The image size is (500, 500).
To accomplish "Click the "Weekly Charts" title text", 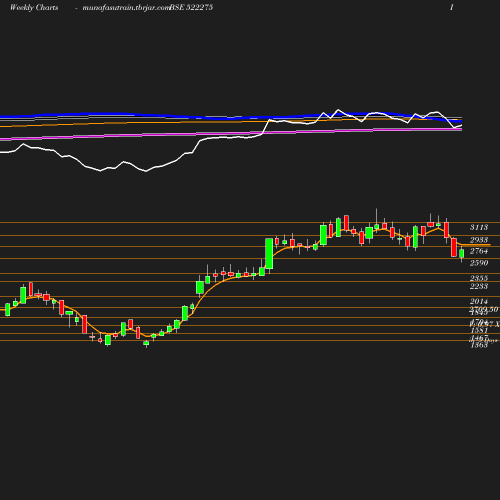I will [34, 7].
